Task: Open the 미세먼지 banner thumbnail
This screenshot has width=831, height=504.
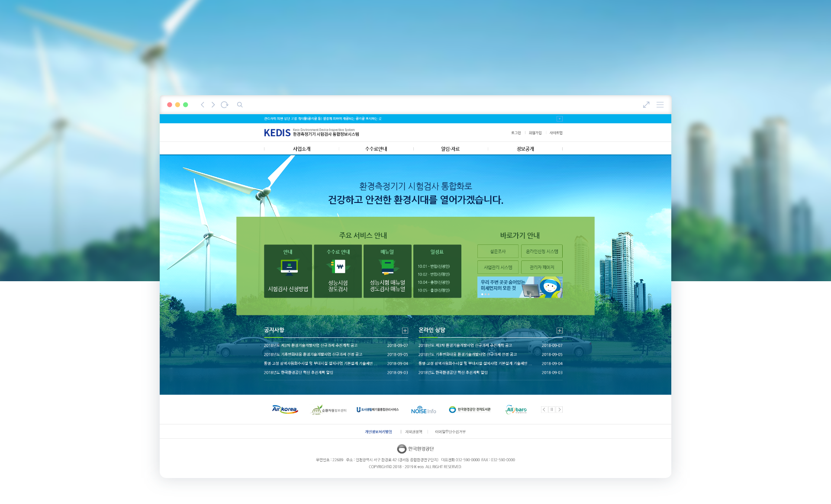Action: [520, 287]
